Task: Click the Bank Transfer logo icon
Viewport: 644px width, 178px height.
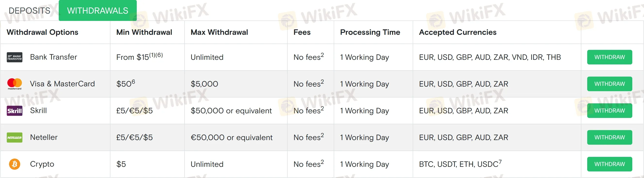Action: pos(14,57)
